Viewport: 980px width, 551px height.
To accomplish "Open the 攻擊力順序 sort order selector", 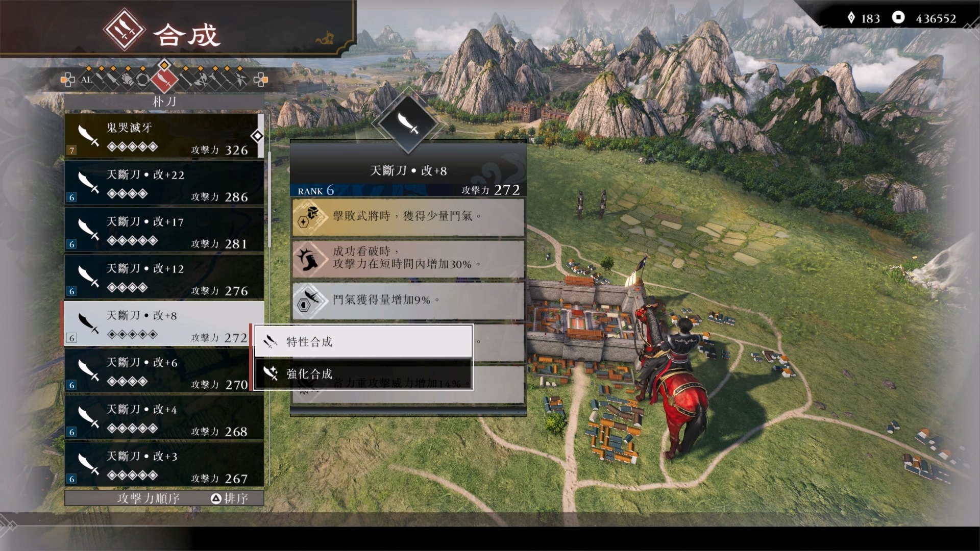I will [148, 498].
